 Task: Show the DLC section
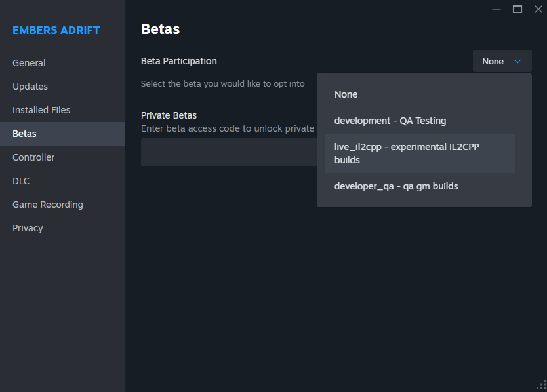[x=21, y=181]
